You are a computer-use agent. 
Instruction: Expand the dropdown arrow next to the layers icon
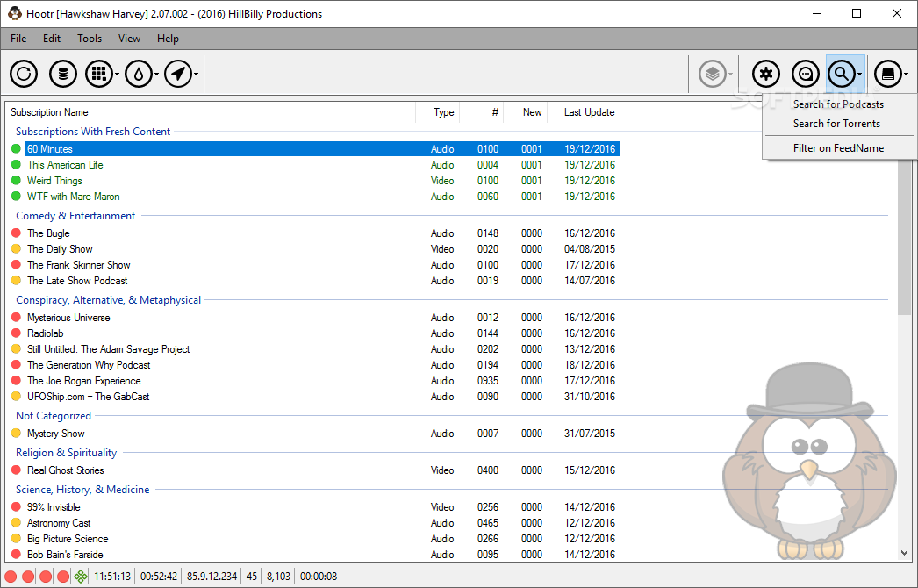click(731, 75)
